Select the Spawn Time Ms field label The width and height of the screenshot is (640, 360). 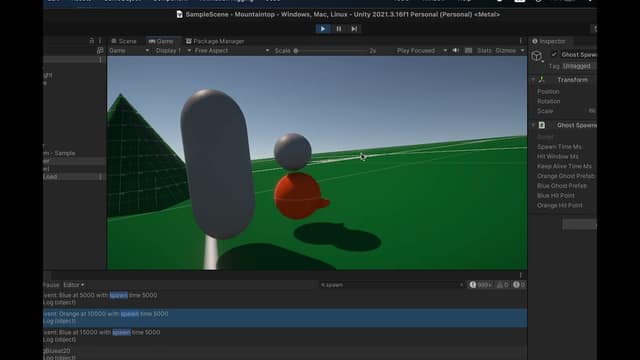tap(559, 147)
